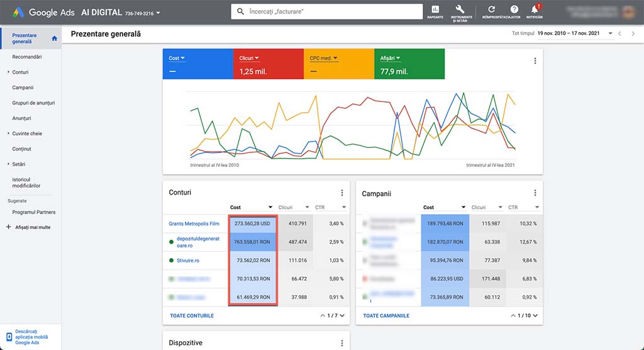This screenshot has height=350, width=644.
Task: Open the Grants Metropolis Film account
Action: pyautogui.click(x=194, y=223)
